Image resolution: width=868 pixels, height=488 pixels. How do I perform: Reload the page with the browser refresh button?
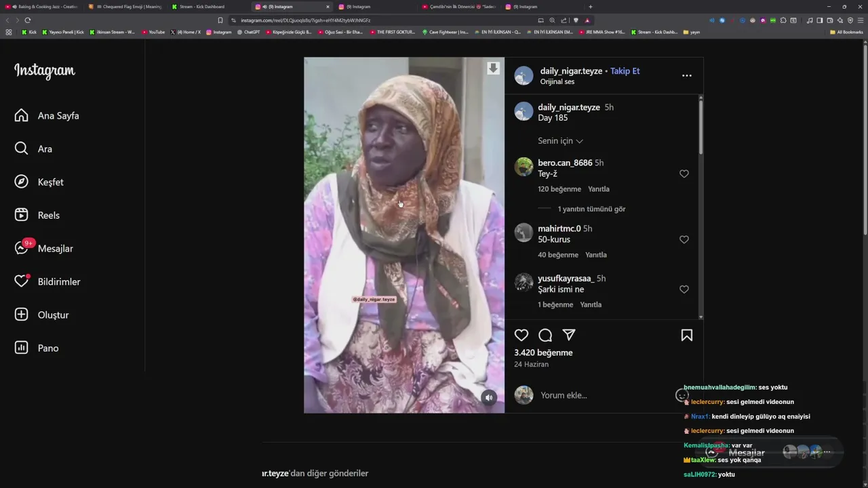click(27, 20)
